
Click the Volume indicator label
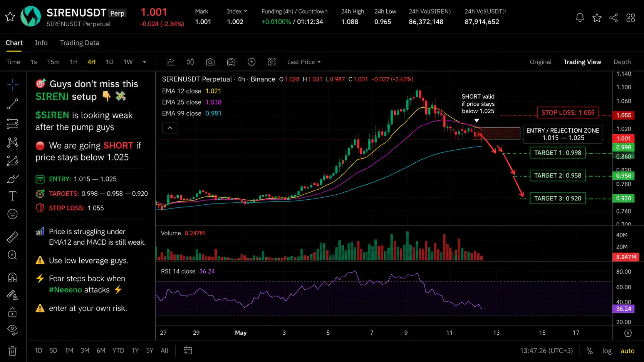tap(171, 233)
